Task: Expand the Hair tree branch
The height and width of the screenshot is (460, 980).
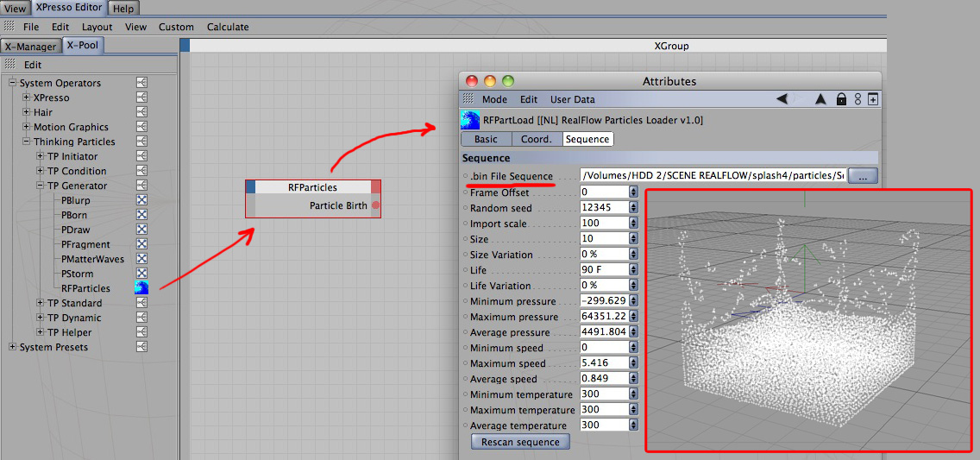Action: (26, 112)
